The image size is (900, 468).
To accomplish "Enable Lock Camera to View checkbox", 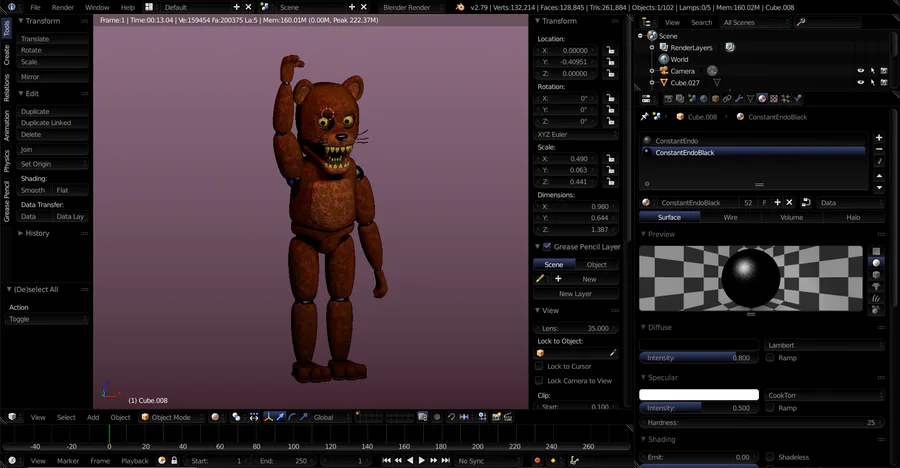I will 539,380.
